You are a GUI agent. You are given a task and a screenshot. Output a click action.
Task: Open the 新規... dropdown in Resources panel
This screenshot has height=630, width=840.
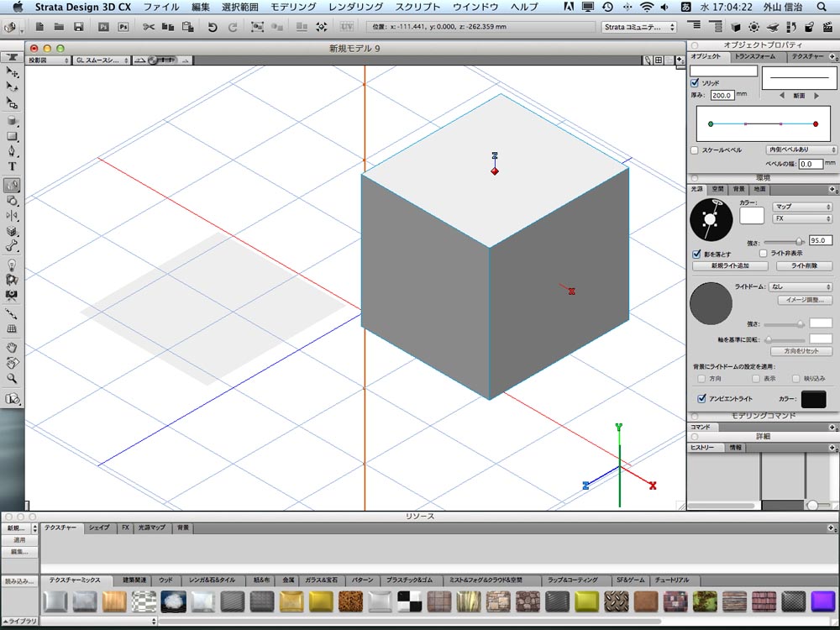pos(20,528)
